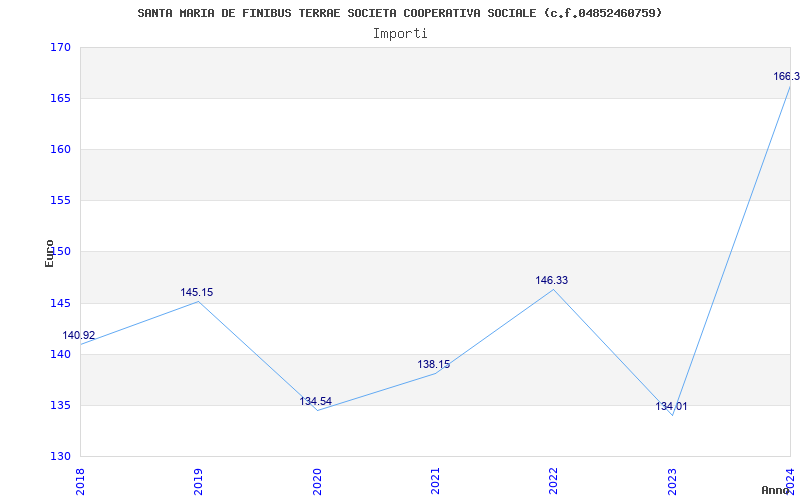
Task: Click the Euro y-axis label
Action: pyautogui.click(x=49, y=253)
